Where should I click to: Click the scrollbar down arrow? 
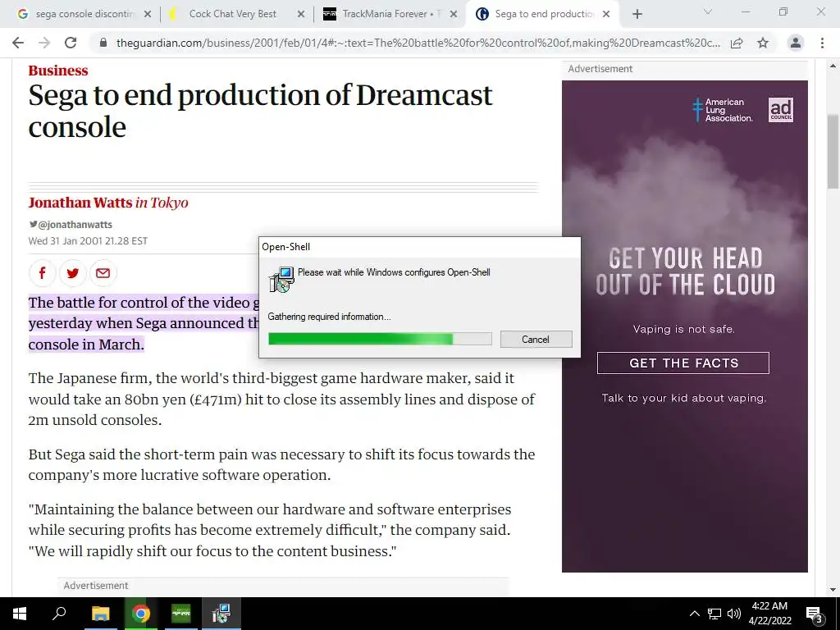coord(833,590)
